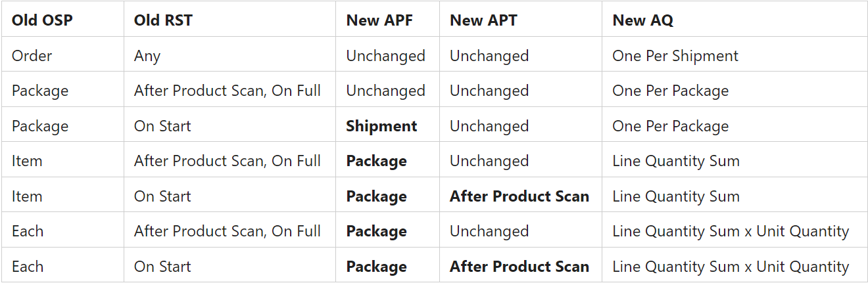868x283 pixels.
Task: Click "On Start" in the Item row
Action: coord(162,196)
